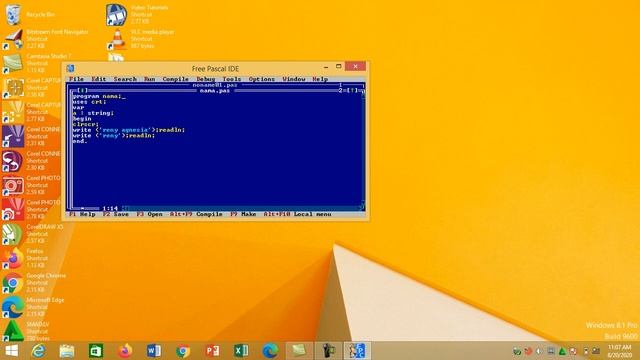Open the Options menu
Image resolution: width=640 pixels, height=360 pixels.
(x=262, y=79)
